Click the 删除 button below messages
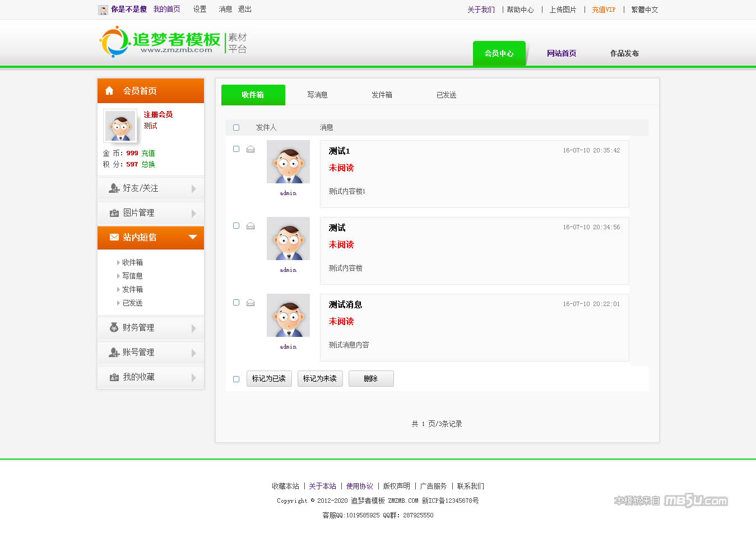The height and width of the screenshot is (537, 756). click(370, 378)
